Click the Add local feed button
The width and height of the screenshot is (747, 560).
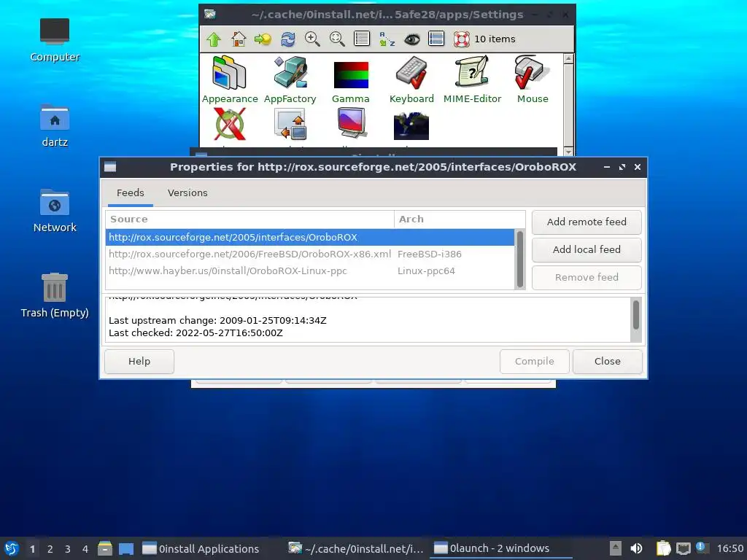(587, 249)
